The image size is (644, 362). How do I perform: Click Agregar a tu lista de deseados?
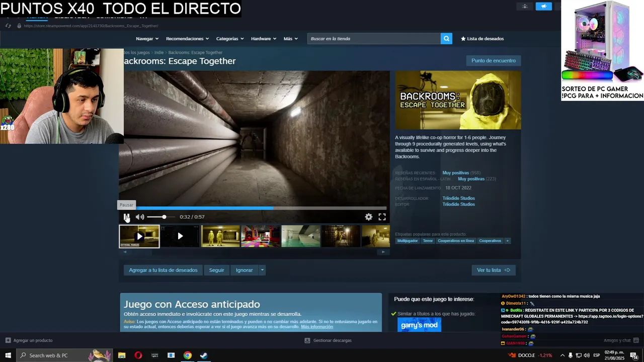(163, 270)
